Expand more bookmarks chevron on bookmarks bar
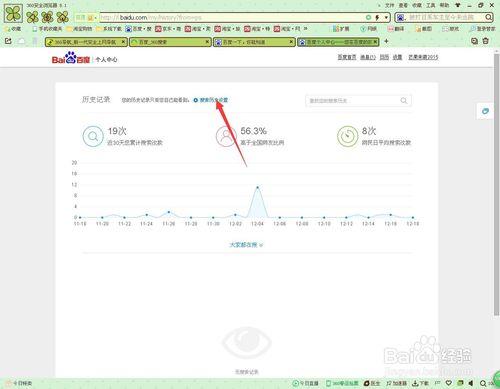The height and width of the screenshot is (389, 500). (x=305, y=29)
